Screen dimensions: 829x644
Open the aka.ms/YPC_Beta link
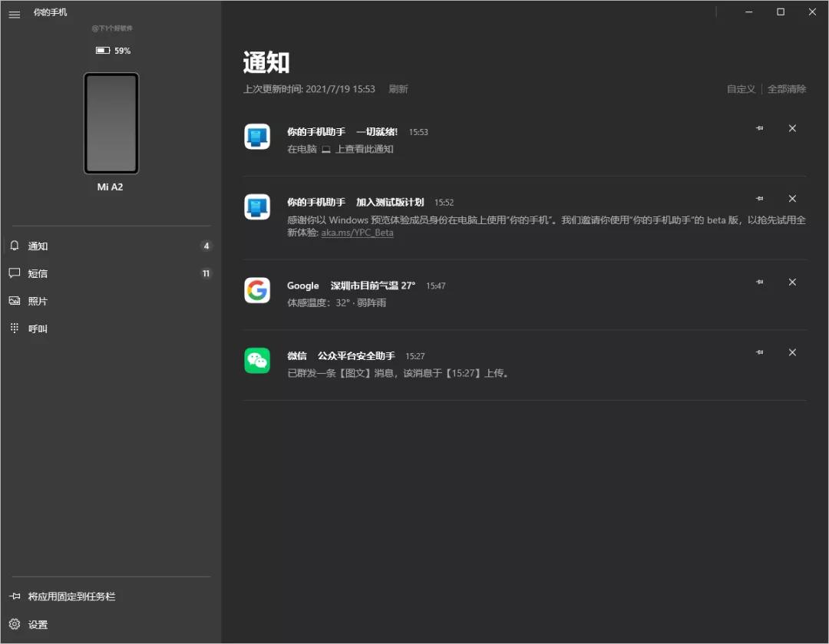pos(358,232)
